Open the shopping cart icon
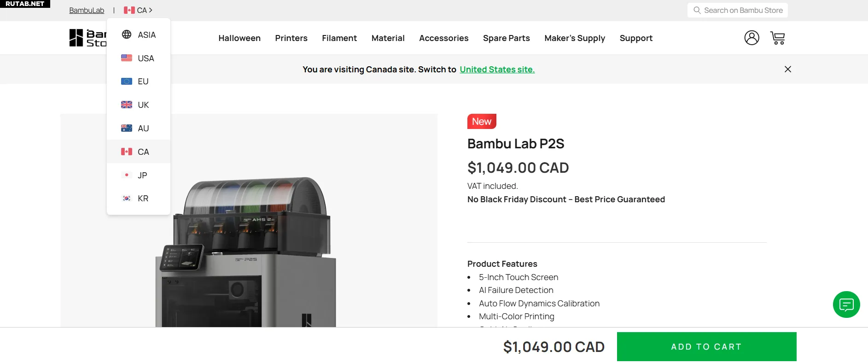This screenshot has height=363, width=868. 777,38
